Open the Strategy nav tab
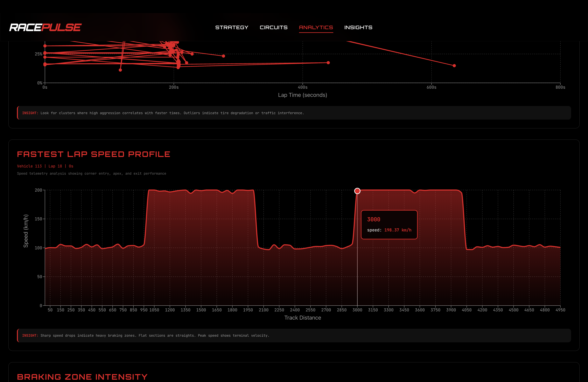The height and width of the screenshot is (382, 588). (232, 27)
